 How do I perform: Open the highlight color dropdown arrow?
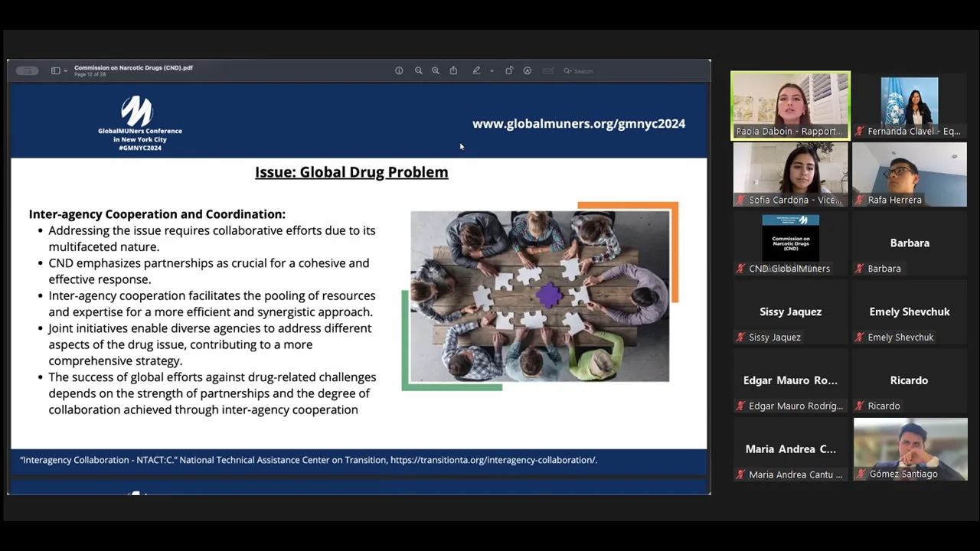[x=492, y=71]
